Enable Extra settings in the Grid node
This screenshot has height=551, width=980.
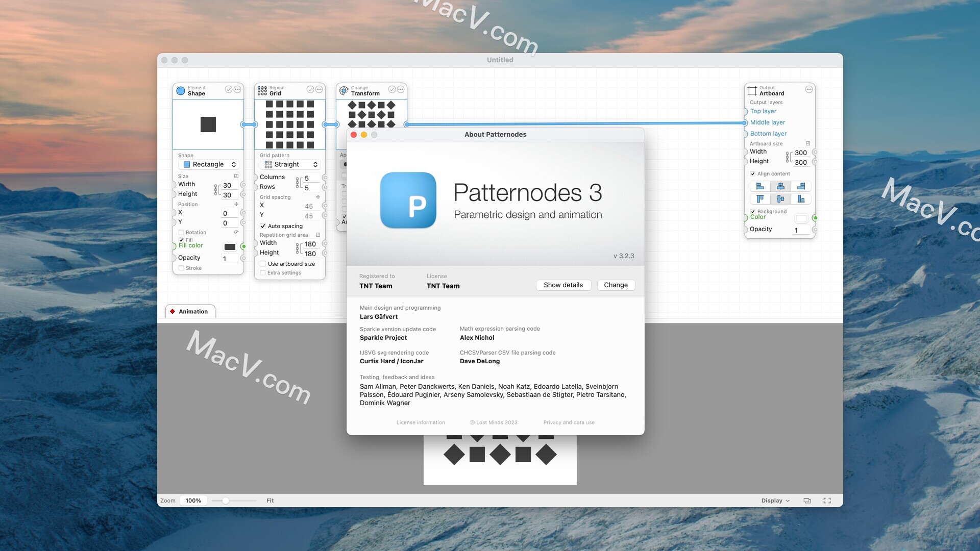tap(263, 272)
